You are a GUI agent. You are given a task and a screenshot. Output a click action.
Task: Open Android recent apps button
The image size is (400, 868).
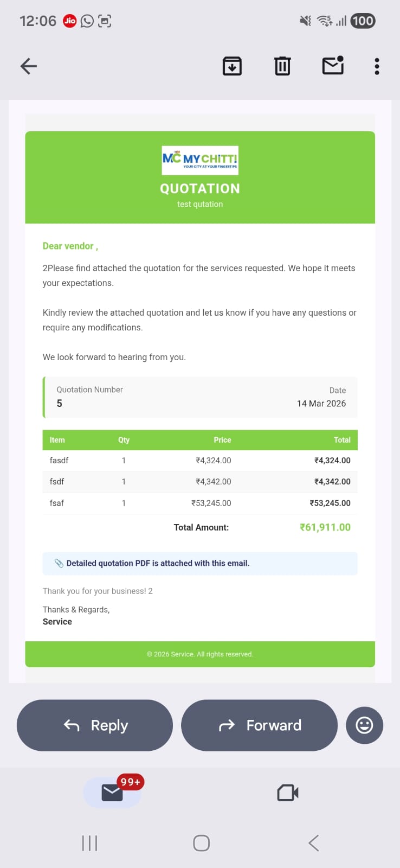(x=89, y=843)
